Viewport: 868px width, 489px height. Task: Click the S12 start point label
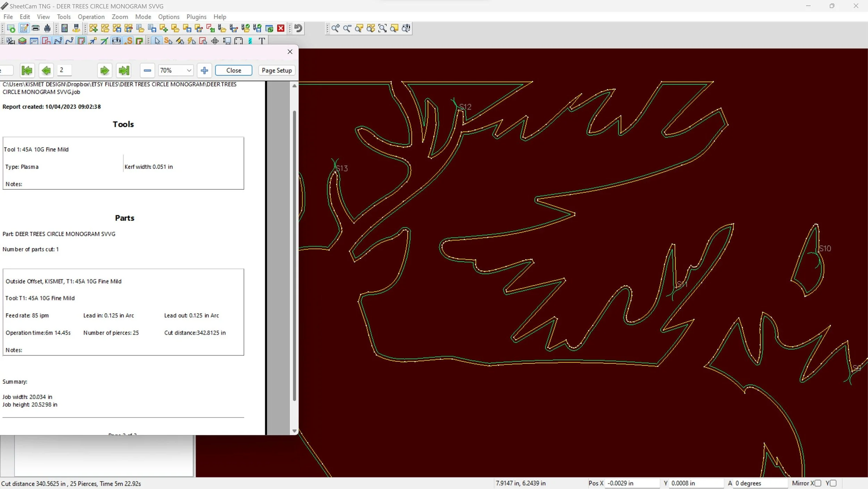tap(465, 107)
